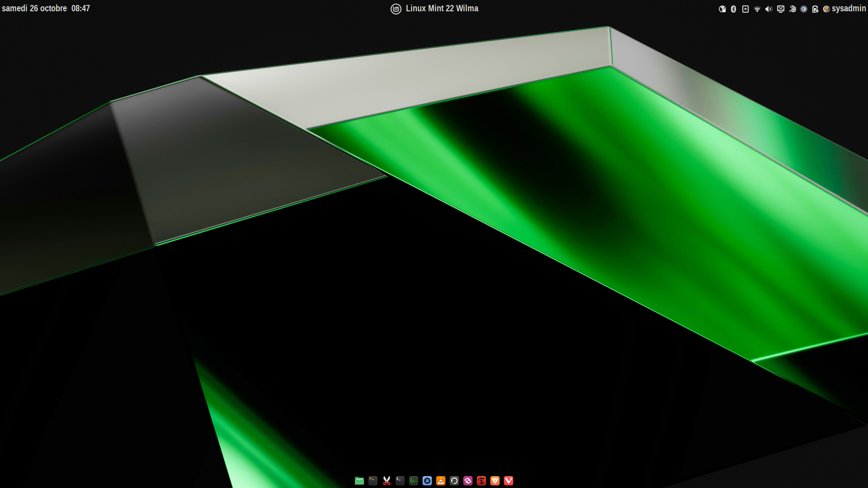This screenshot has height=488, width=868.
Task: Open the sound volume tray applet
Action: [x=769, y=9]
